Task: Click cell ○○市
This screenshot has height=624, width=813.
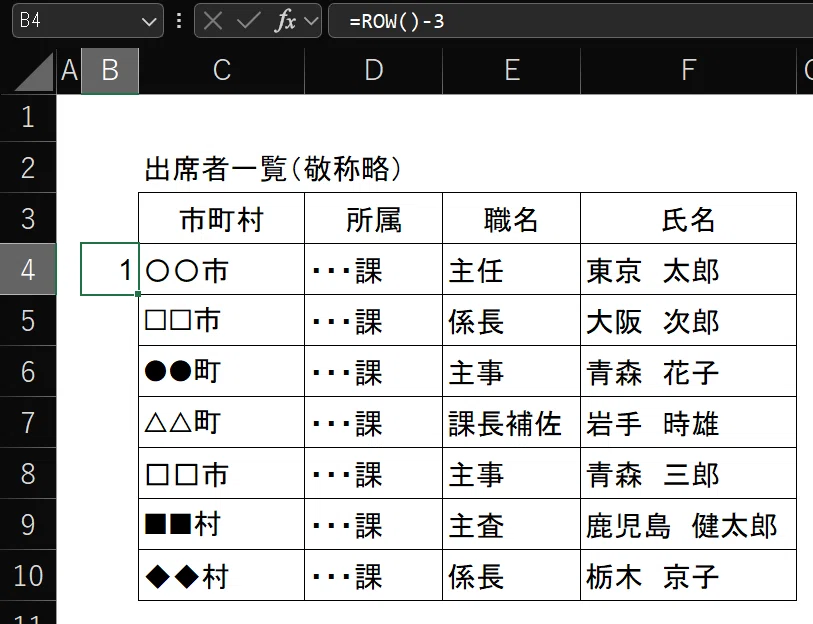Action: point(221,269)
